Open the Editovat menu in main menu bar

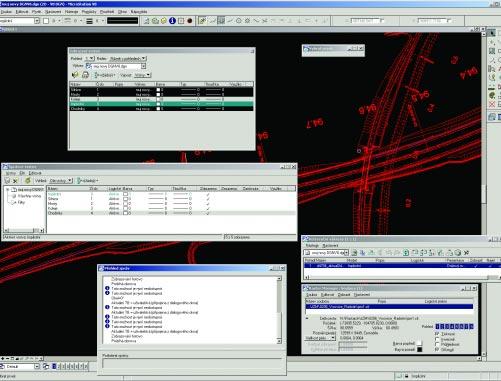22,12
